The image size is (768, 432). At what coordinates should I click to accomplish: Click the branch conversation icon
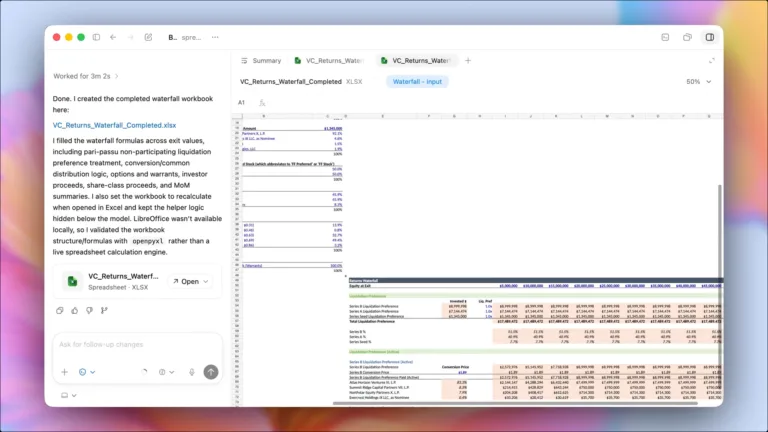tap(104, 310)
